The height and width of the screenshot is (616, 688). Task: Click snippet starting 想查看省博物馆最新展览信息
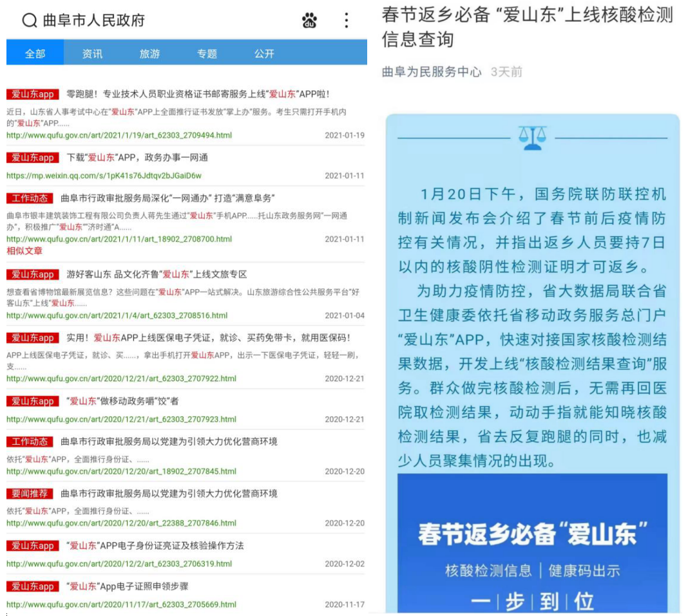[183, 297]
